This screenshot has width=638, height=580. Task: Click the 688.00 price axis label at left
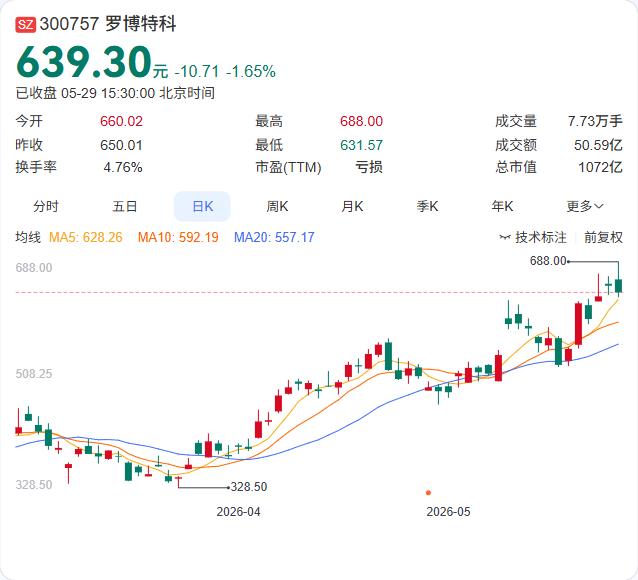34,268
